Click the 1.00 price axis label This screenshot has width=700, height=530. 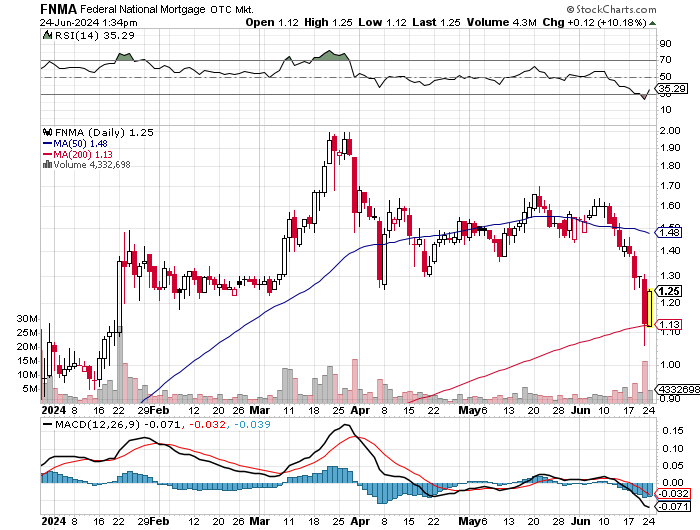click(x=670, y=364)
